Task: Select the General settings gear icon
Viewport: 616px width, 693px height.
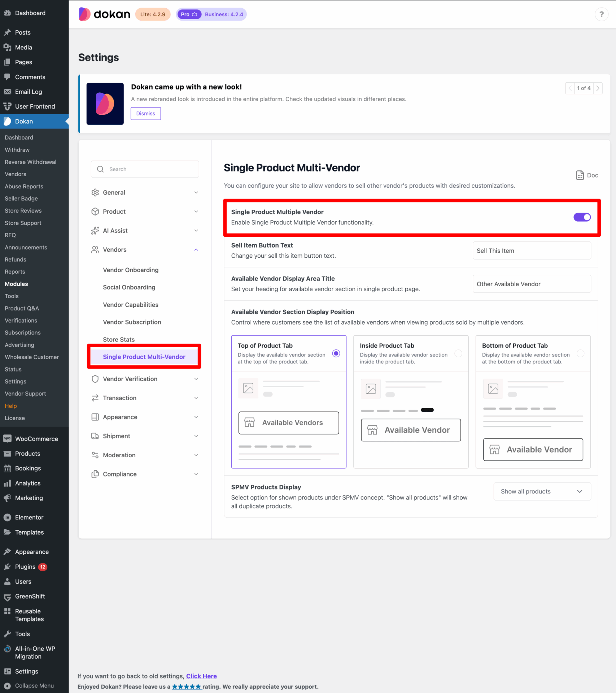Action: [95, 192]
